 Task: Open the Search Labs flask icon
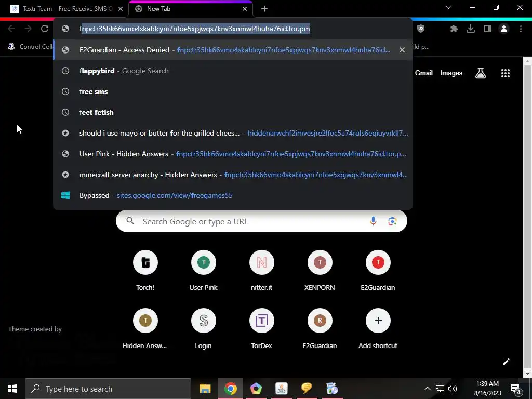tap(481, 73)
